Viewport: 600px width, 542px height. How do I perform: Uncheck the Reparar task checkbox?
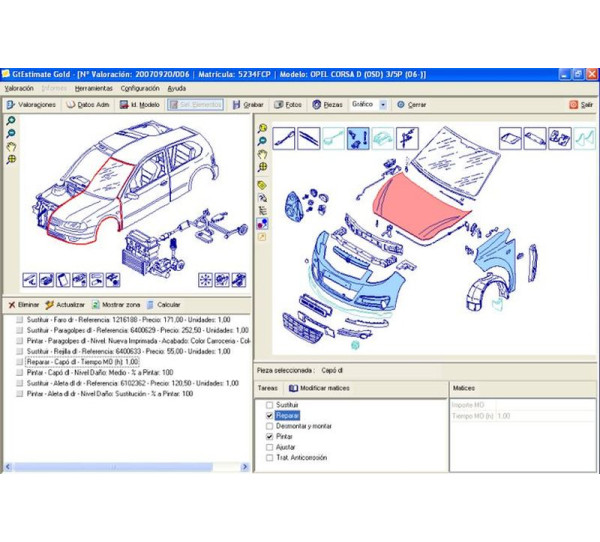click(x=270, y=415)
